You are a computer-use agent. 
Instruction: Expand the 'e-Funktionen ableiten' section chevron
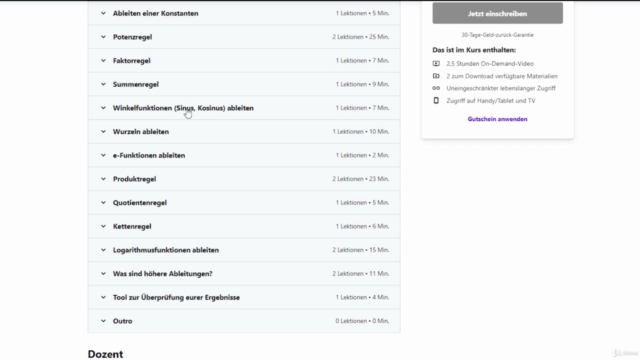(x=103, y=156)
